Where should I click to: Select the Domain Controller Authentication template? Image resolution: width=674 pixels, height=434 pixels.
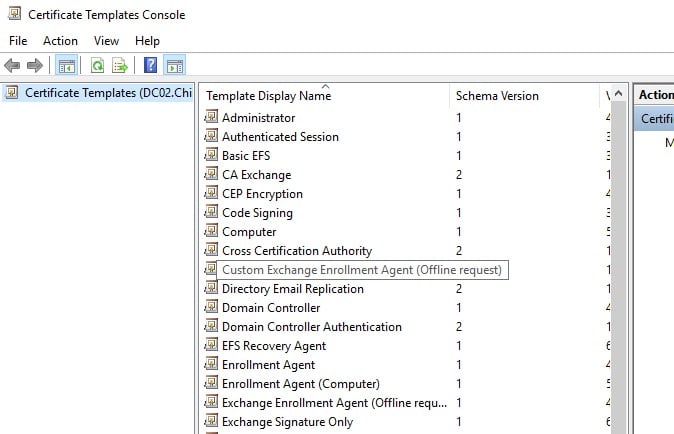pos(311,327)
